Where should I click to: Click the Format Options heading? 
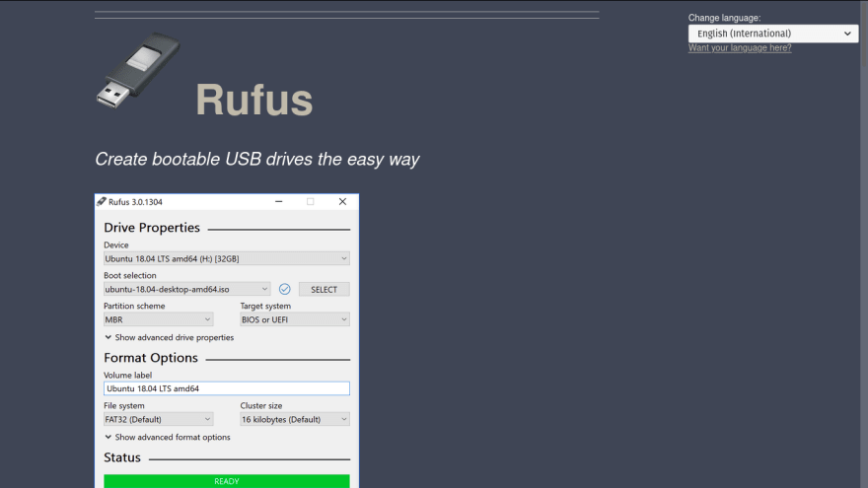click(x=151, y=358)
